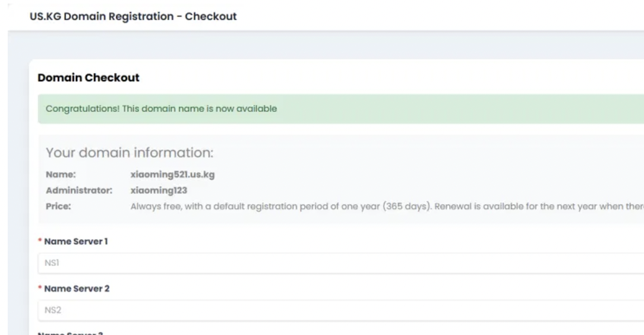Click the partially visible Name Server 3 label
Viewport: 644px width, 335px height.
pyautogui.click(x=70, y=333)
